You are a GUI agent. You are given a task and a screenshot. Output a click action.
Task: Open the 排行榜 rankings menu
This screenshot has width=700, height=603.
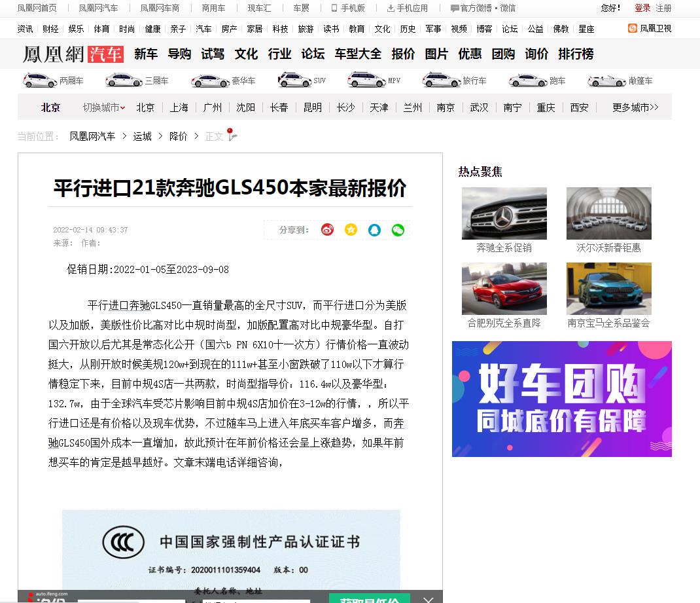tap(576, 54)
